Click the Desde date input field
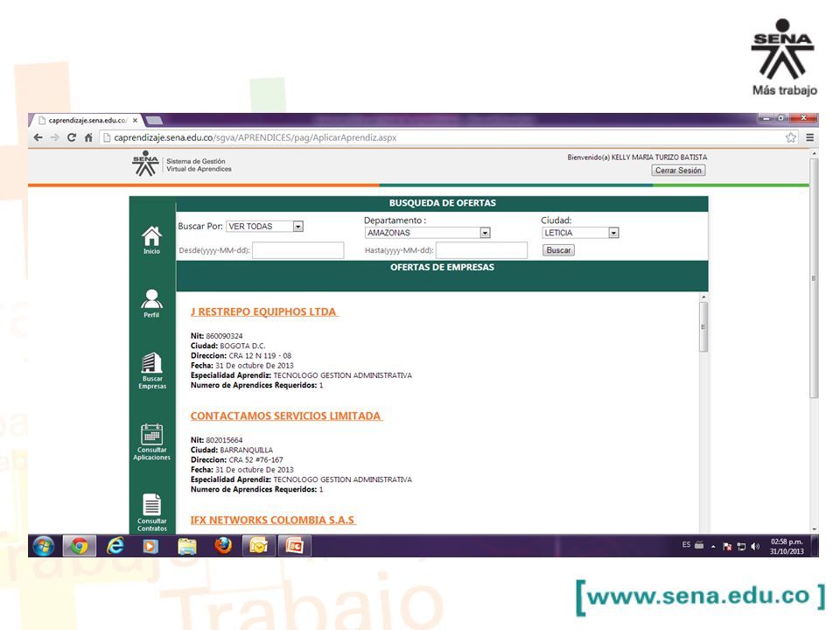The image size is (840, 630). click(297, 250)
